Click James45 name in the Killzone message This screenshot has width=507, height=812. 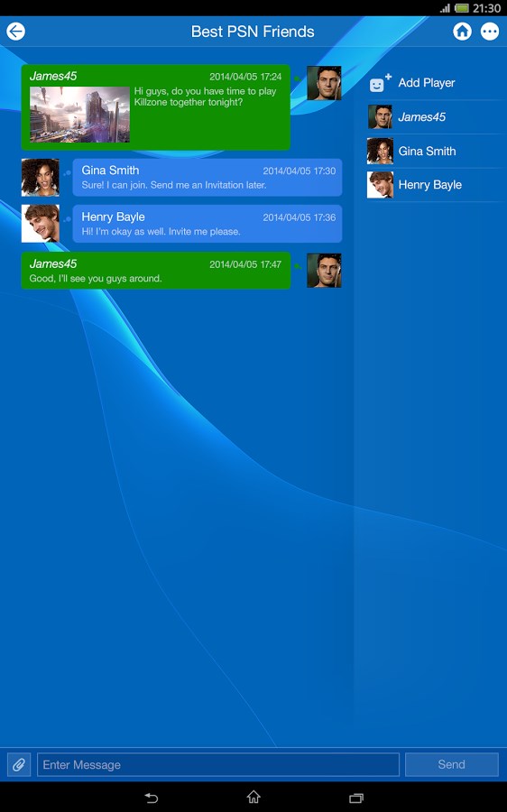tap(53, 76)
